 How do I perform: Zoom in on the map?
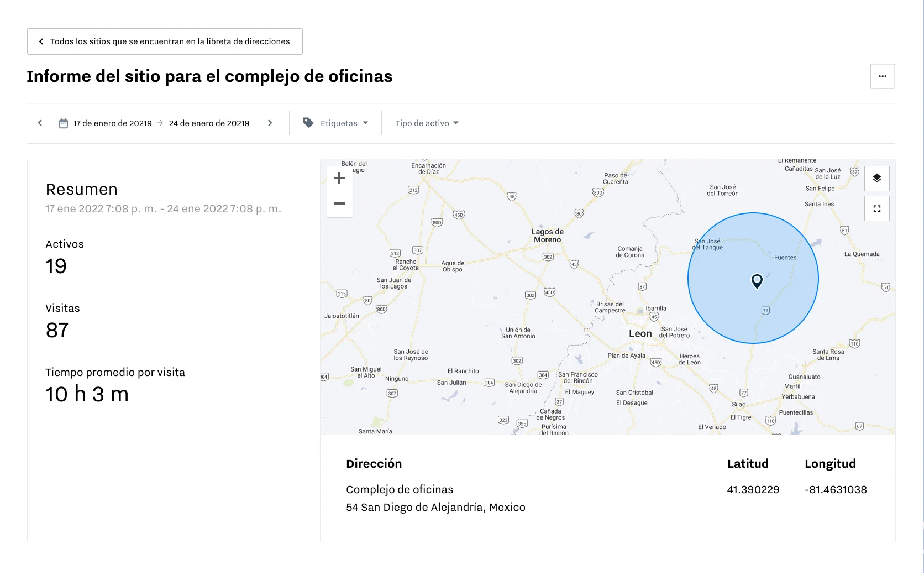tap(339, 178)
